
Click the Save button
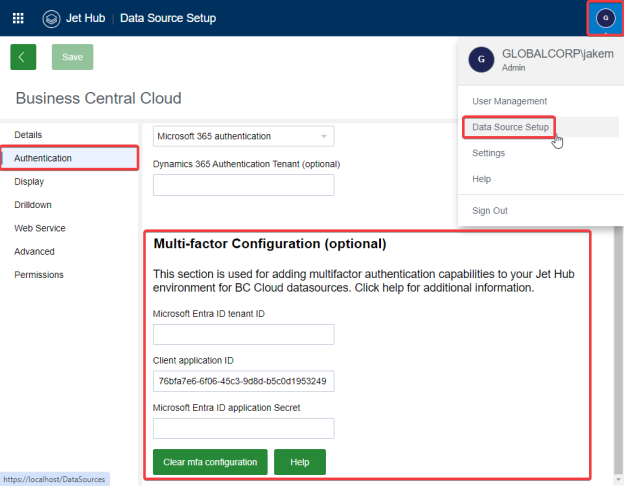(x=72, y=57)
